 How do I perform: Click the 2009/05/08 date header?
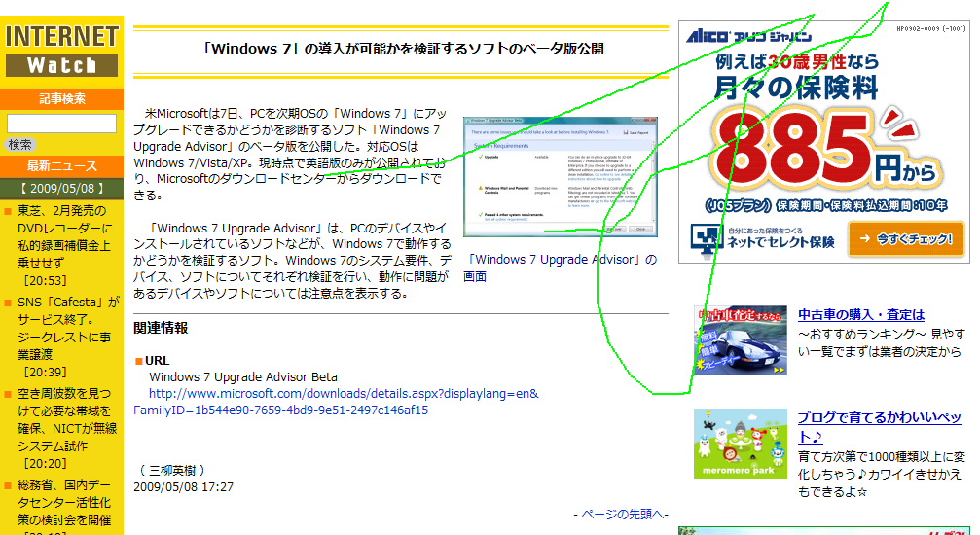(x=62, y=188)
